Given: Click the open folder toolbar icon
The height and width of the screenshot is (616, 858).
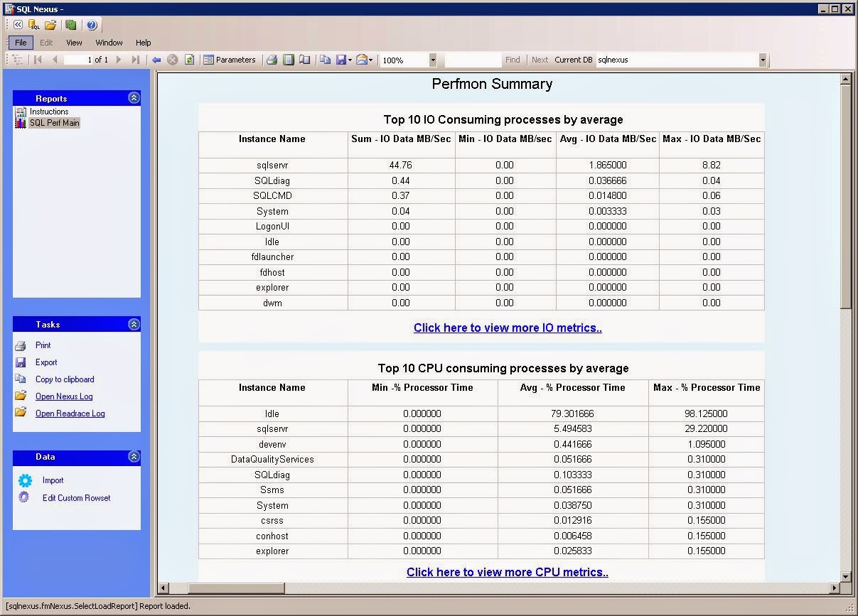Looking at the screenshot, I should point(50,25).
